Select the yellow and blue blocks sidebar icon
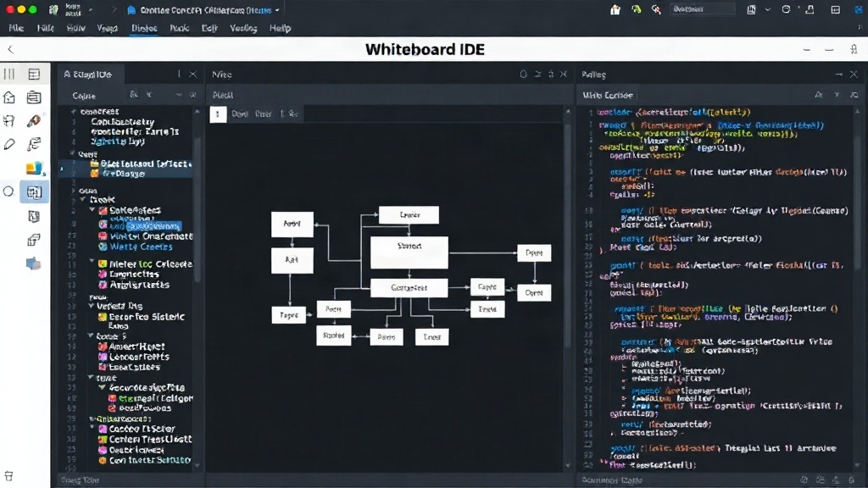The image size is (868, 488). (34, 169)
